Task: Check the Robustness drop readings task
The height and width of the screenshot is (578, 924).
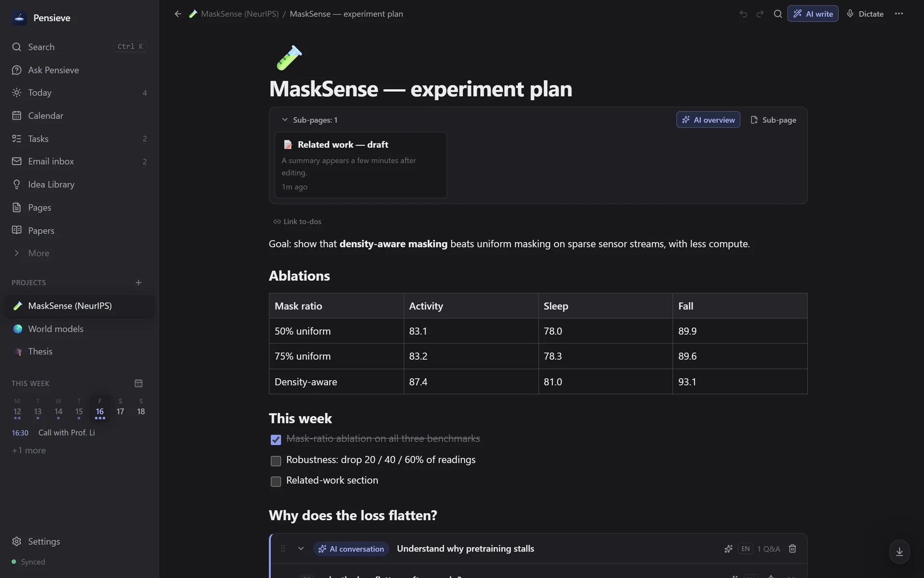Action: [276, 461]
